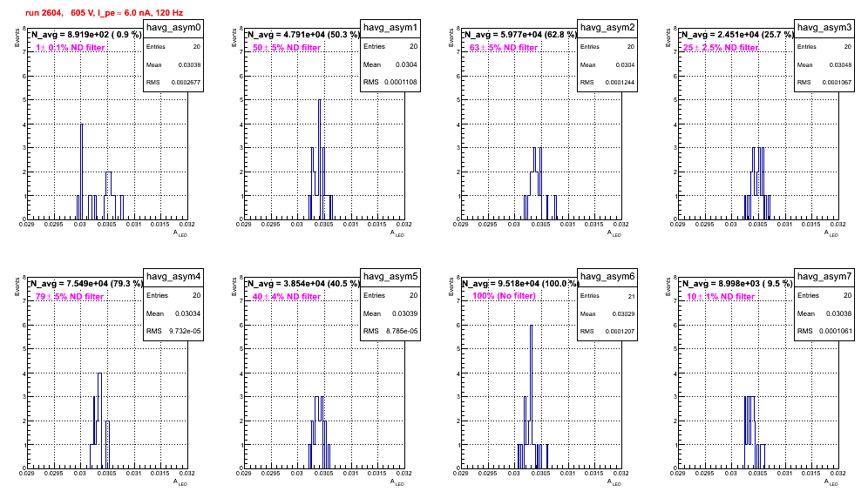This screenshot has height=498, width=868.
Task: Select the 10 ± 1% ND filter label
Action: 721,297
